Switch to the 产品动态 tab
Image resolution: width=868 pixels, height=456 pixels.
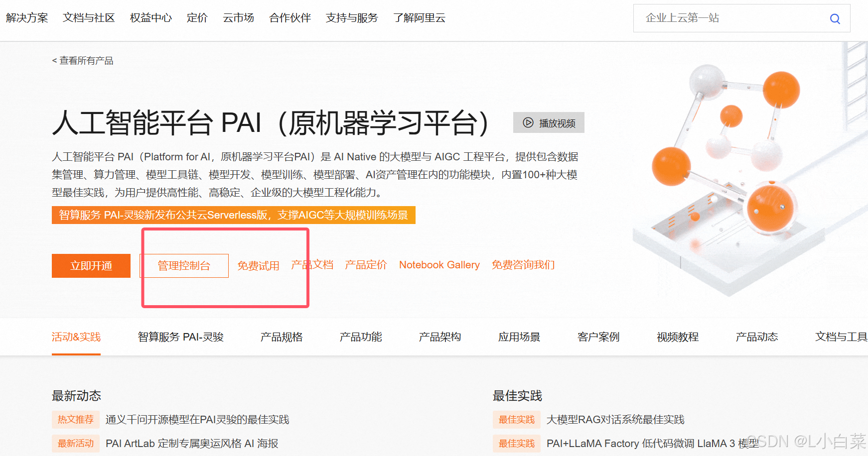click(x=757, y=337)
